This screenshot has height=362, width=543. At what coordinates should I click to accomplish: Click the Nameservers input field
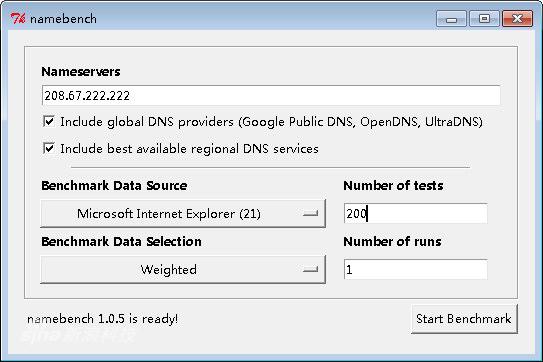[x=271, y=96]
